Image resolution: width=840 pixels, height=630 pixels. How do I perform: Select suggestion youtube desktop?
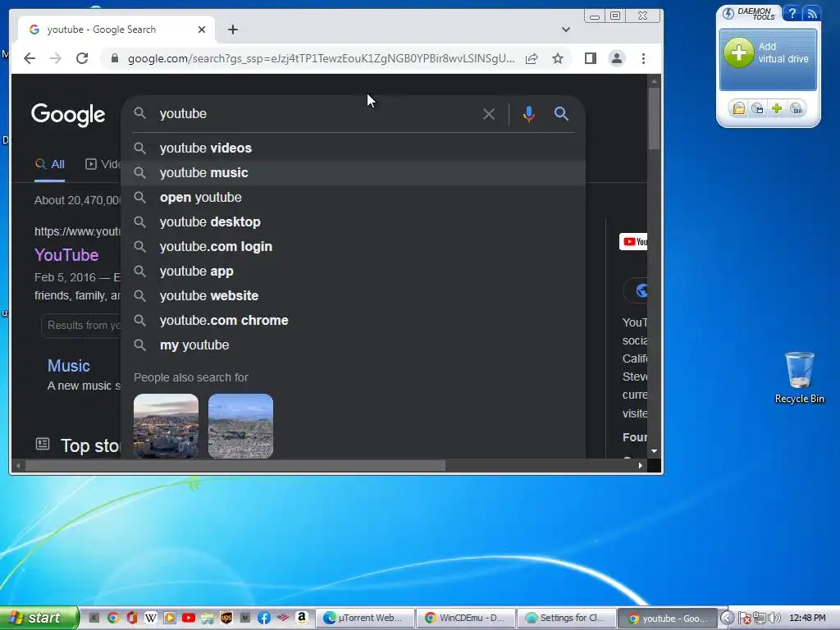(x=353, y=221)
